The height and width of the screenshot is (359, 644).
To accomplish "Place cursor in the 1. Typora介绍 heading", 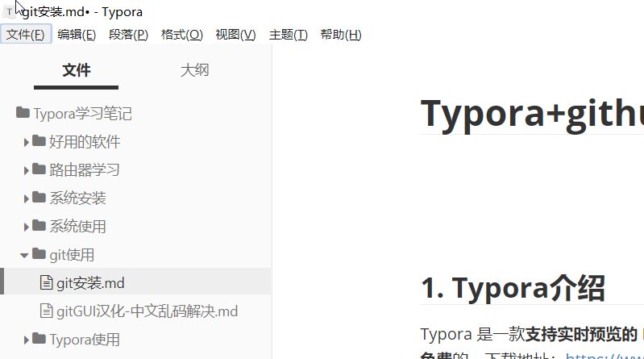I will point(513,288).
